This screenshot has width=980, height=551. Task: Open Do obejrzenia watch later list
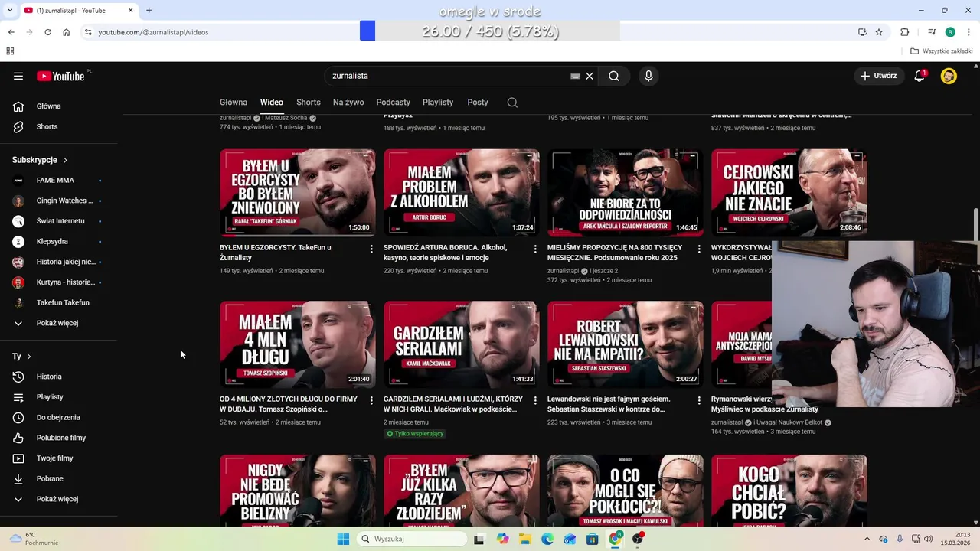59,417
